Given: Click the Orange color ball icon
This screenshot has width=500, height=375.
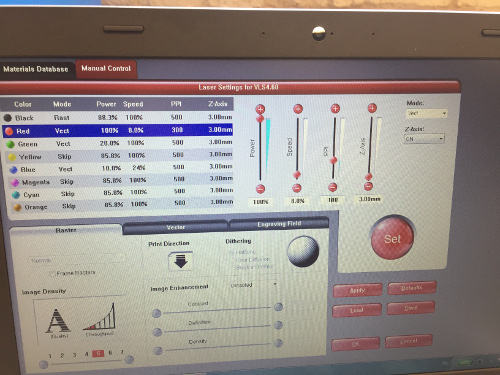Looking at the screenshot, I should coord(17,207).
